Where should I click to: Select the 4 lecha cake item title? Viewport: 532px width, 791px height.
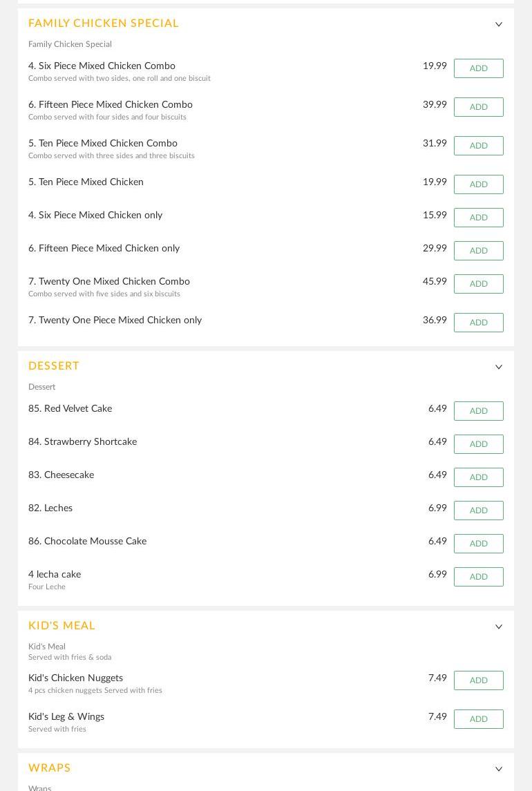pyautogui.click(x=55, y=575)
